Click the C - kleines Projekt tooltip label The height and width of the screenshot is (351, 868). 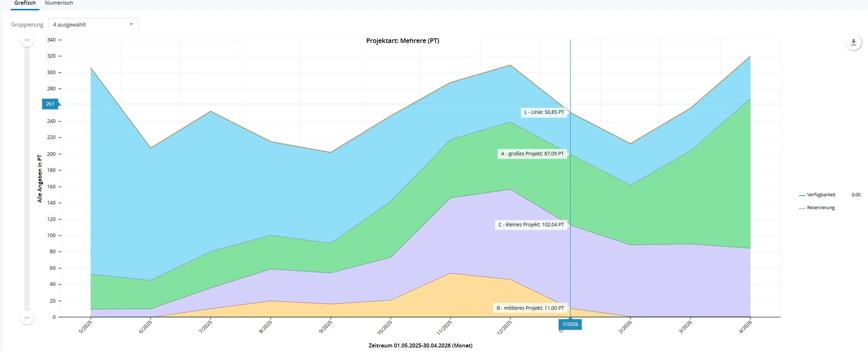[531, 225]
